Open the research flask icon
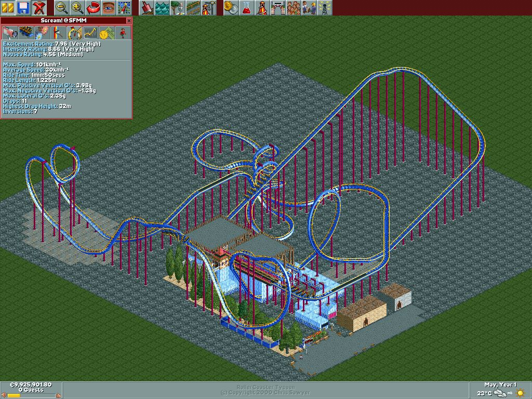The image size is (532, 399). 247,7
